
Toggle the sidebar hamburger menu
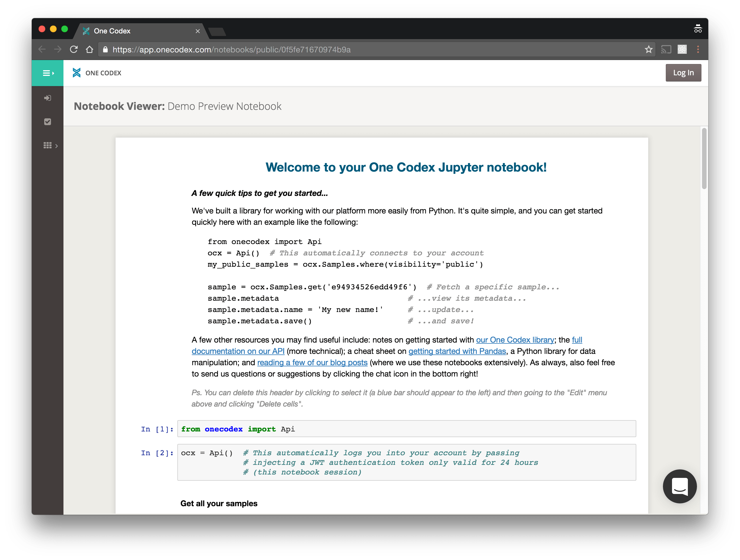click(48, 73)
